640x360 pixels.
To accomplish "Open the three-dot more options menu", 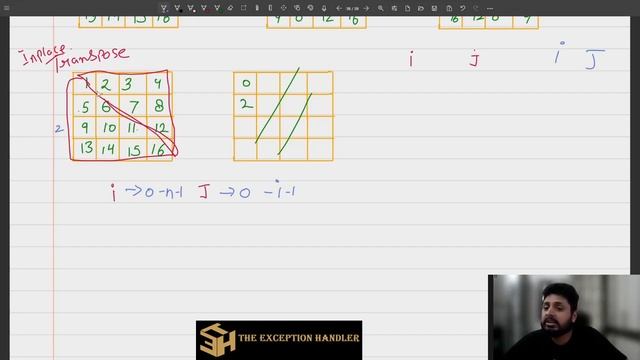I will pyautogui.click(x=490, y=8).
